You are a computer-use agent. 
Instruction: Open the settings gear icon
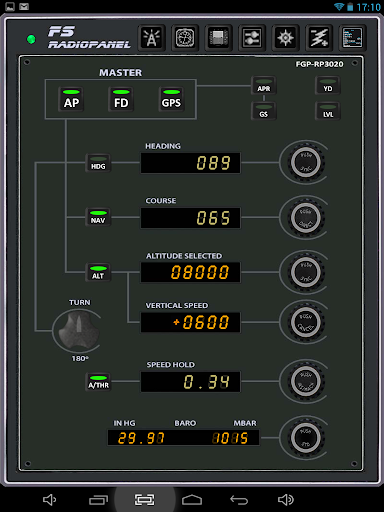tap(285, 38)
